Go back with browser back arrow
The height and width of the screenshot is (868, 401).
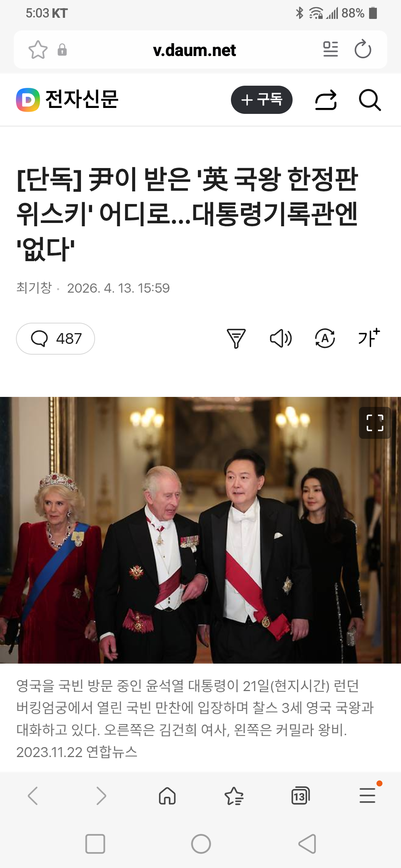coord(33,796)
